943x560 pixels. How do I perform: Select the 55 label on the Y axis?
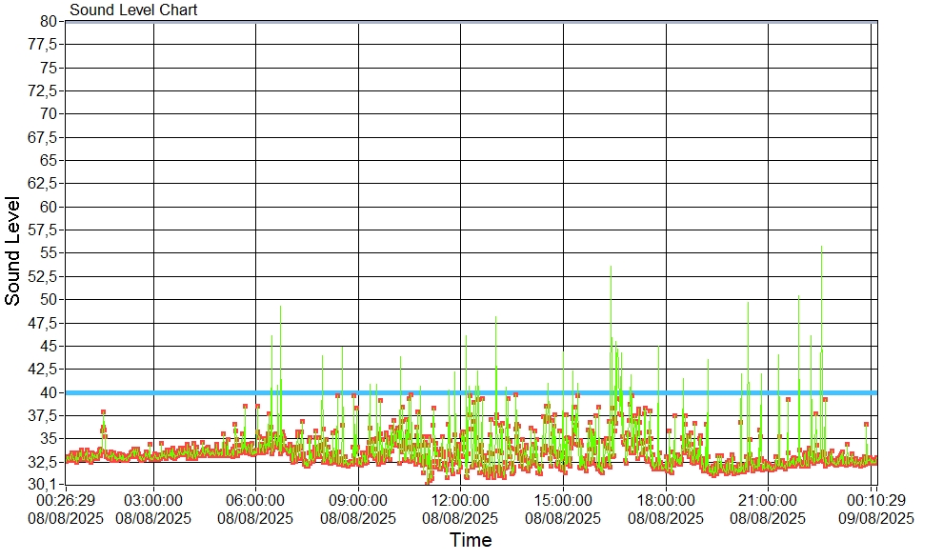click(49, 253)
